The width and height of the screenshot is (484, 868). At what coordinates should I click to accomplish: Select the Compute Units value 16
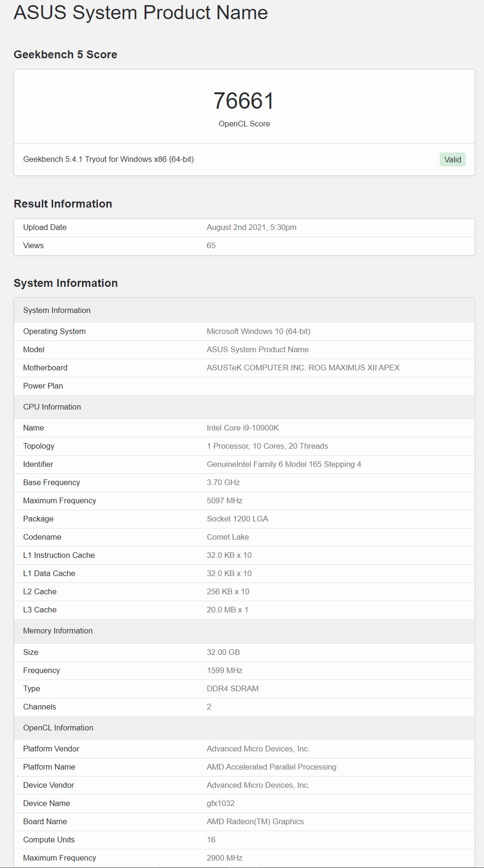point(211,840)
